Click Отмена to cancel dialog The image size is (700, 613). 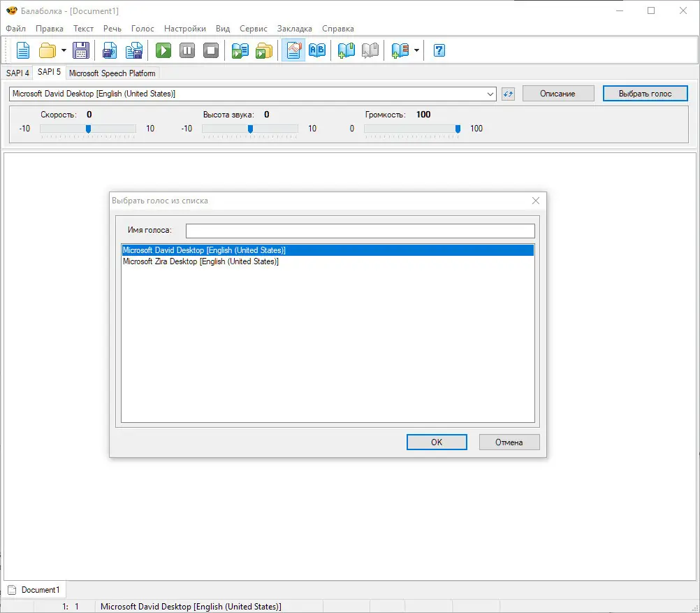coord(509,442)
